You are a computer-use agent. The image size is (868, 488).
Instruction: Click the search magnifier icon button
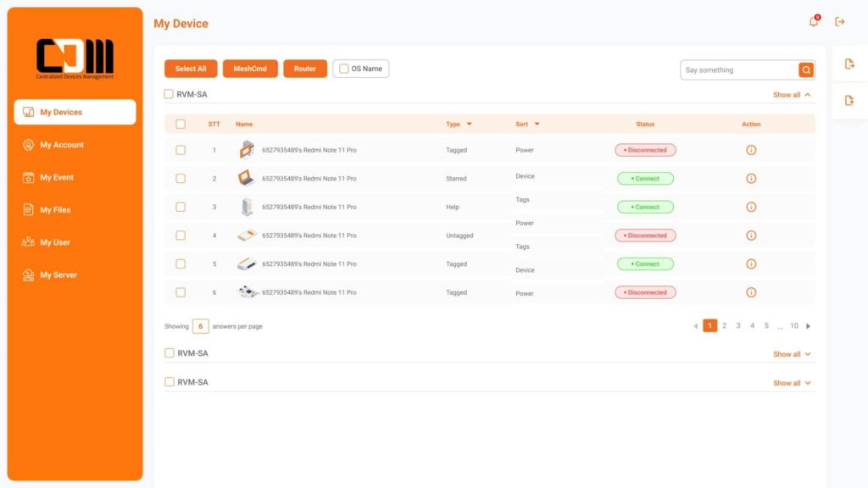pyautogui.click(x=806, y=70)
